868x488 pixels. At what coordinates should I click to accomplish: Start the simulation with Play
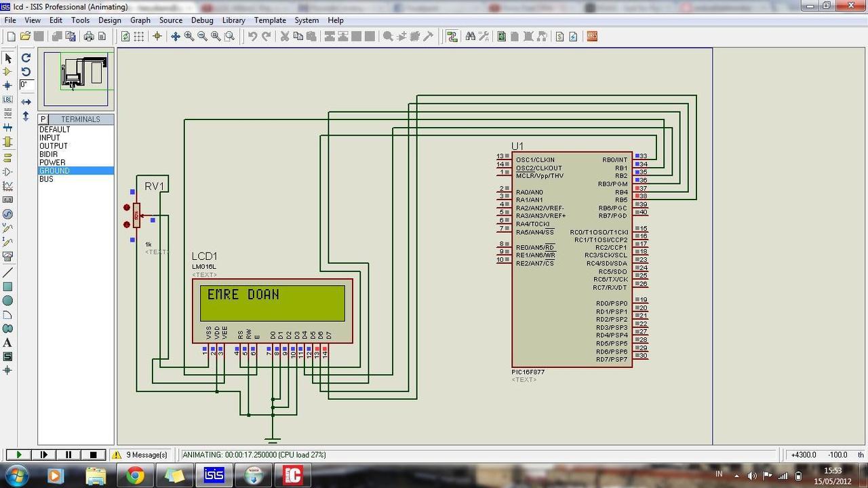pyautogui.click(x=19, y=455)
